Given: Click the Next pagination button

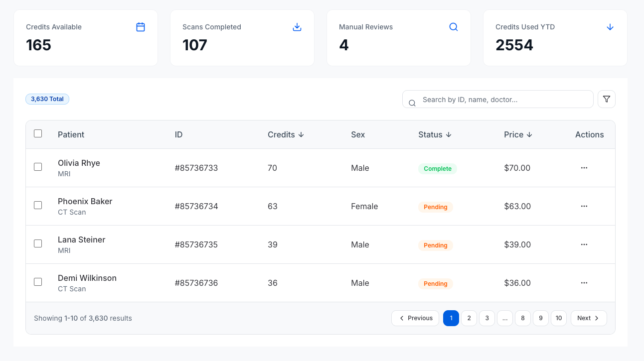Looking at the screenshot, I should tap(589, 318).
